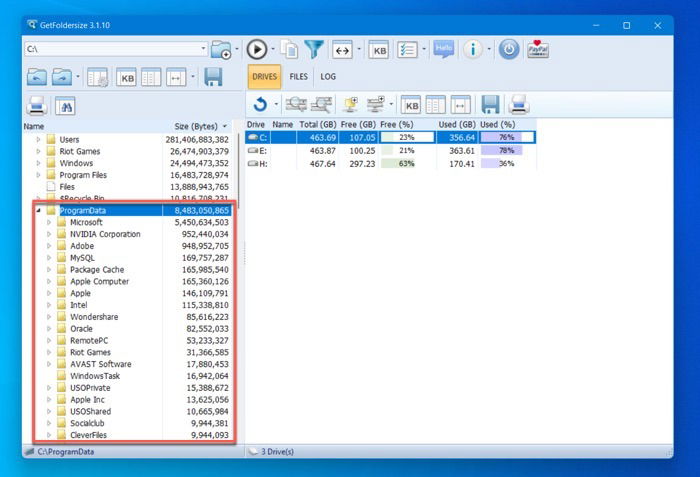Click the copy documents toolbar icon

289,49
